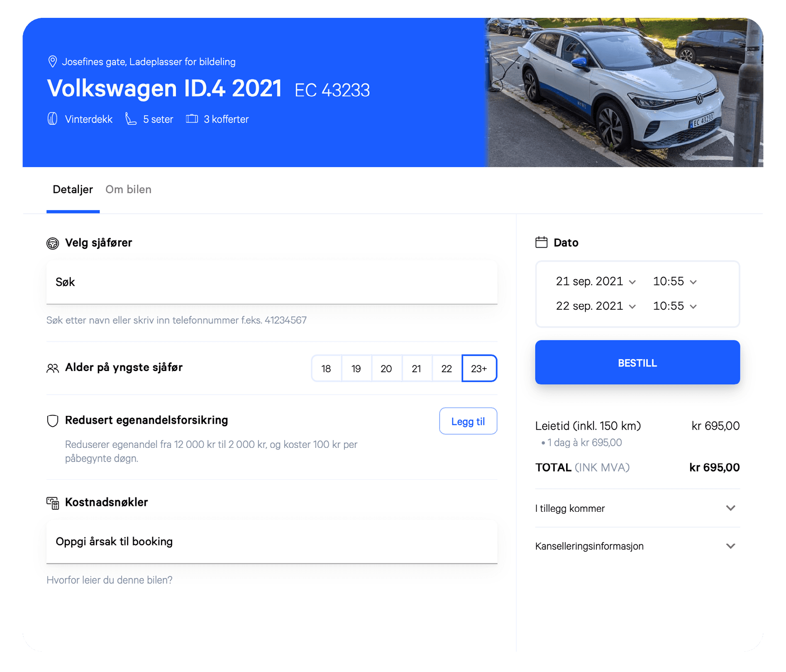The image size is (786, 672).
Task: Click the EC 43233 registration number
Action: (332, 90)
